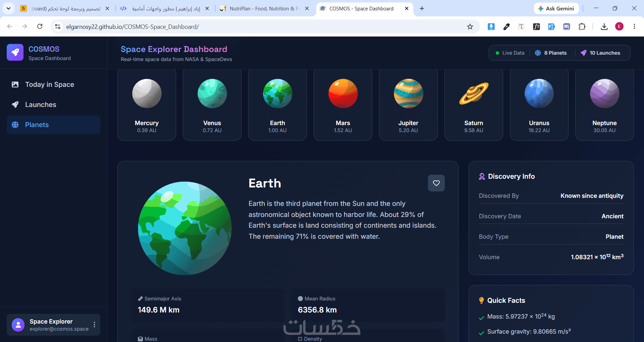Viewport: 644px width, 342px height.
Task: Bookmark this page with the star
Action: point(470,26)
